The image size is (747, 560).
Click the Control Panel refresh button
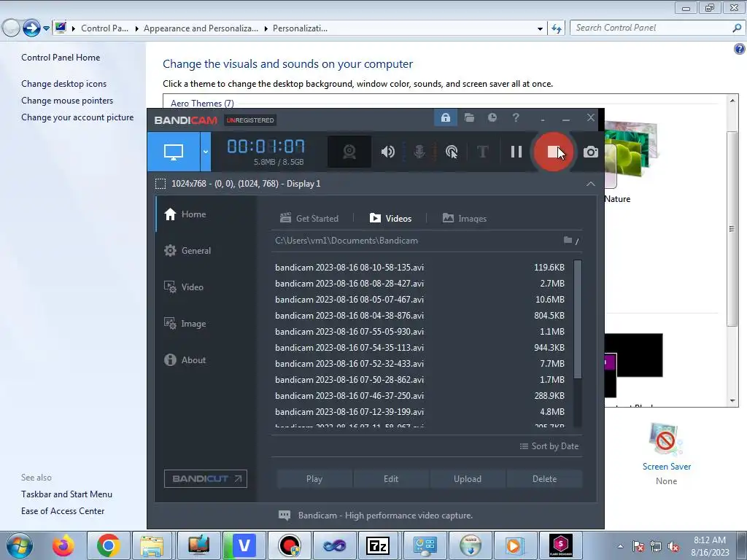(x=557, y=28)
